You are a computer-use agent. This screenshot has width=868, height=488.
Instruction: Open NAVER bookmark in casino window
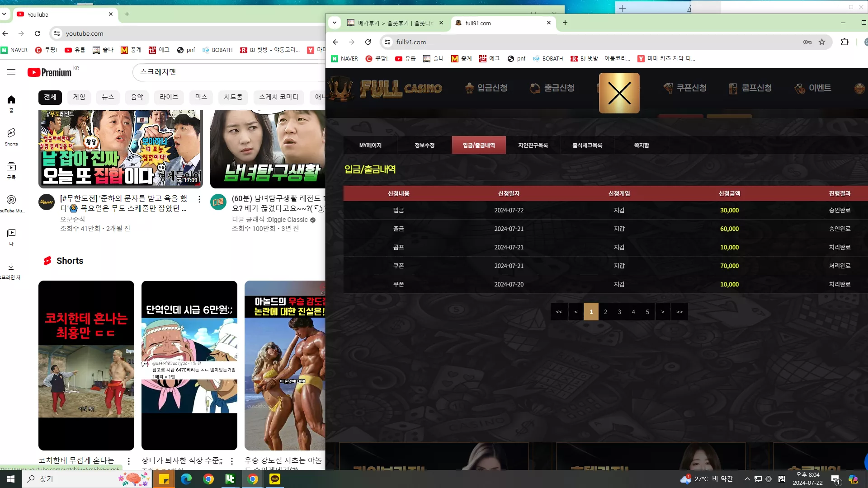pos(344,59)
